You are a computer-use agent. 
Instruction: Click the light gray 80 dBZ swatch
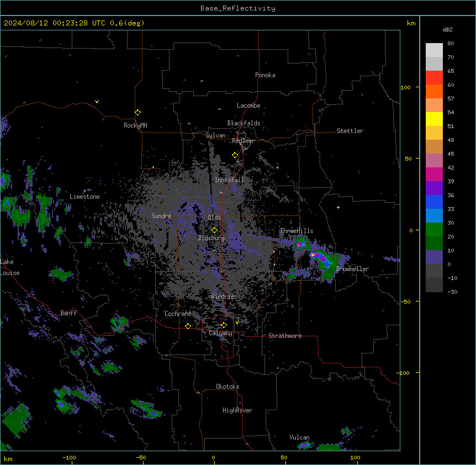click(x=434, y=50)
